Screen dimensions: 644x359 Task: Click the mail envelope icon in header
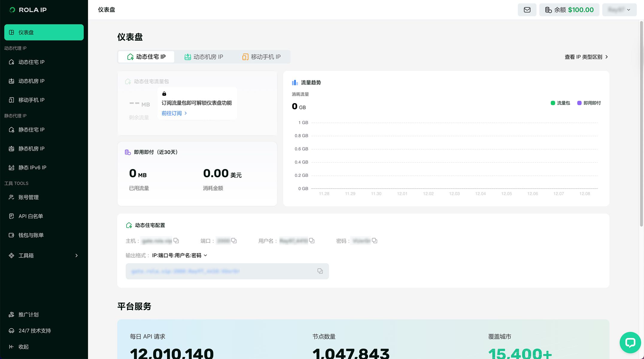coord(527,10)
